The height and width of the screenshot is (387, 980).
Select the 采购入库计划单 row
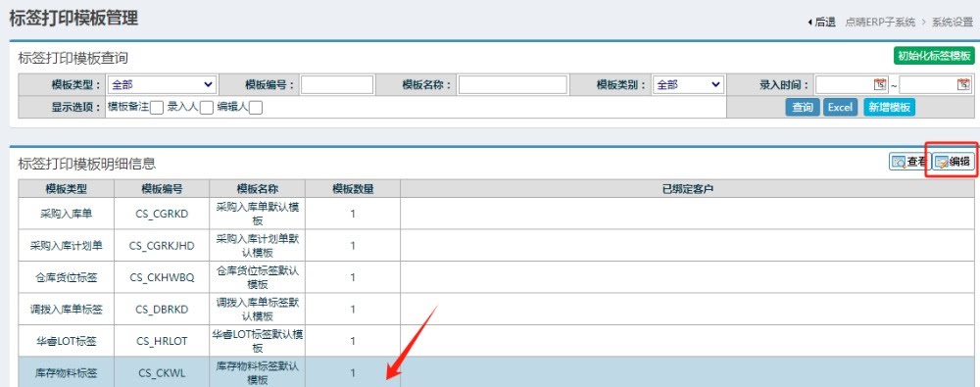[x=496, y=246]
